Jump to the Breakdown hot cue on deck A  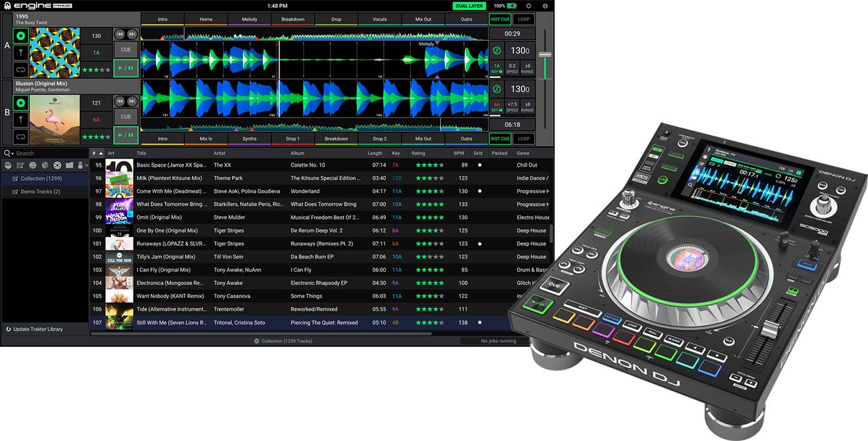[x=293, y=20]
